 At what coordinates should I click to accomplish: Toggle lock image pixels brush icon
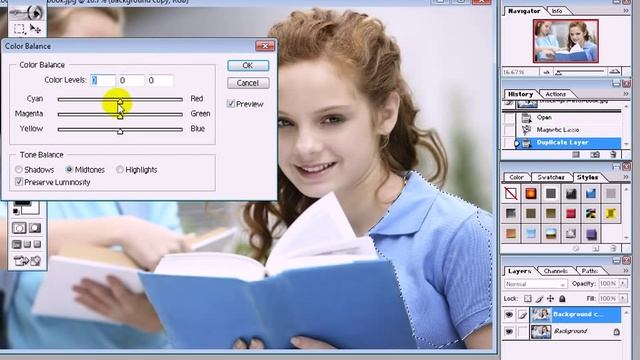(x=539, y=299)
